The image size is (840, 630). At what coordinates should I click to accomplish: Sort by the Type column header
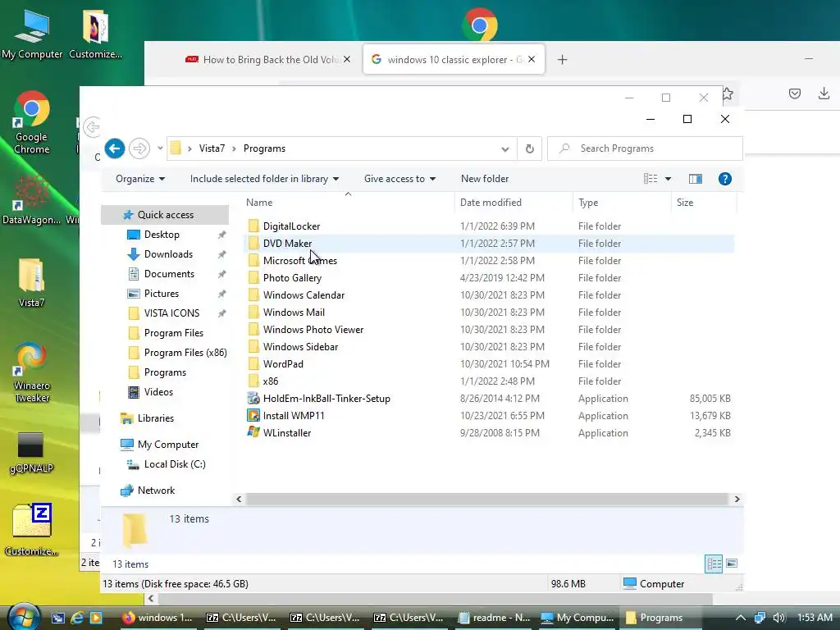622,203
